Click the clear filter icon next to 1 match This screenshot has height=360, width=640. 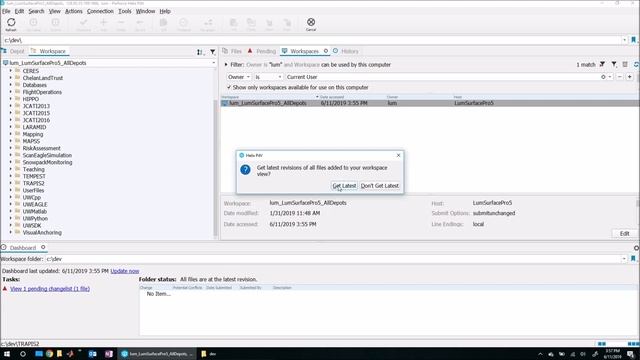602,64
